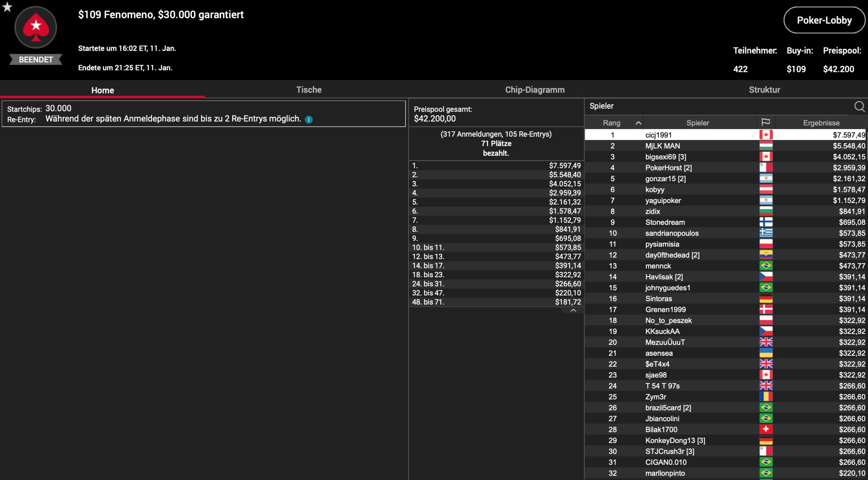Open the player search magnifier
Image resolution: width=868 pixels, height=480 pixels.
tap(859, 106)
